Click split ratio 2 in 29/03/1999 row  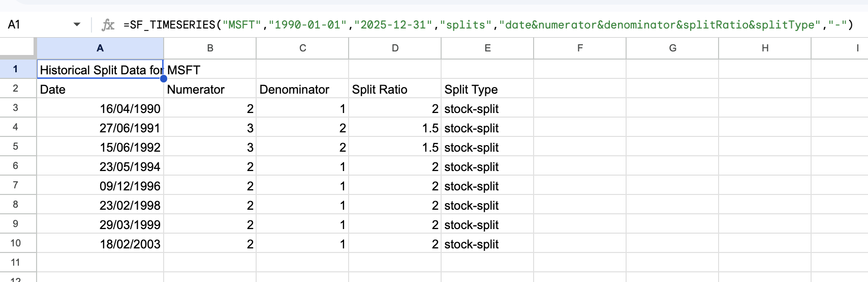click(x=395, y=224)
